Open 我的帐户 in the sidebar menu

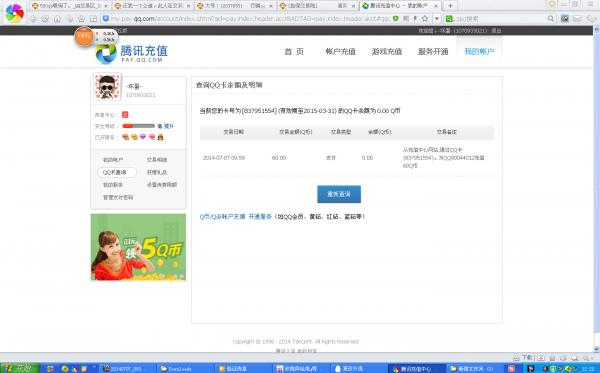click(113, 160)
